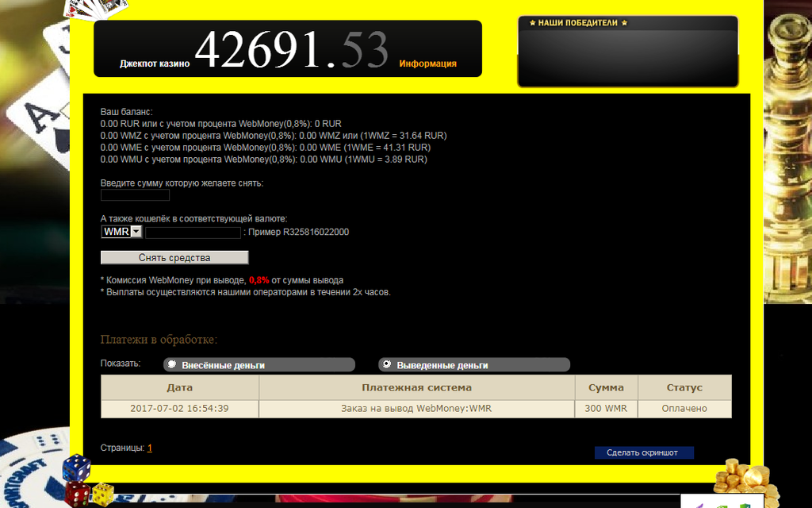This screenshot has height=508, width=812.
Task: Click the Дата column header
Action: (180, 387)
